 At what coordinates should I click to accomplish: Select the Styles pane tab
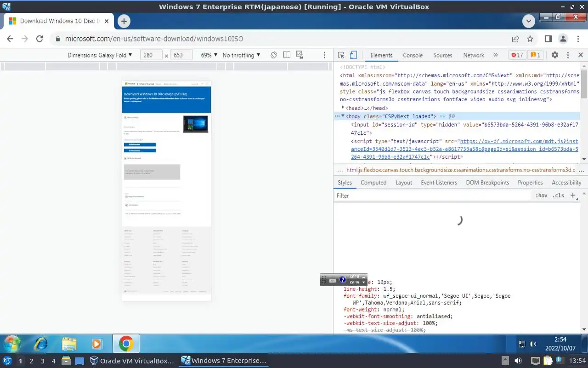click(345, 183)
